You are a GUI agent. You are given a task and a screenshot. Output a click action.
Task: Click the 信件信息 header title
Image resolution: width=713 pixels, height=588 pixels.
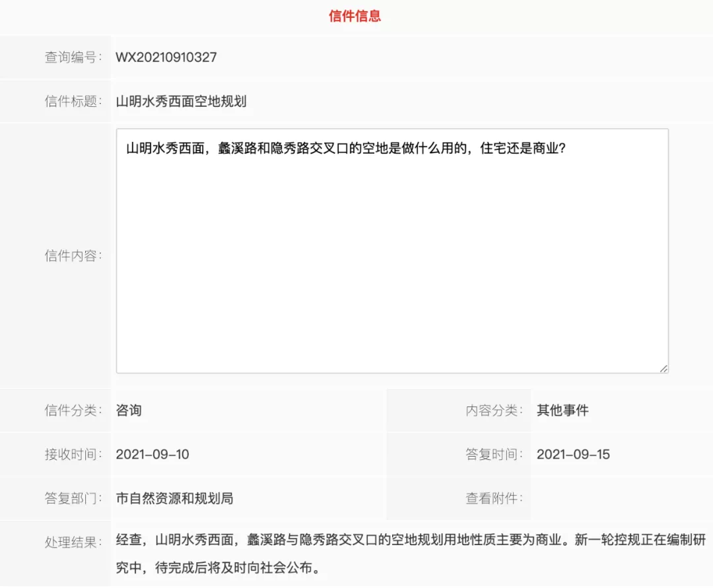355,16
